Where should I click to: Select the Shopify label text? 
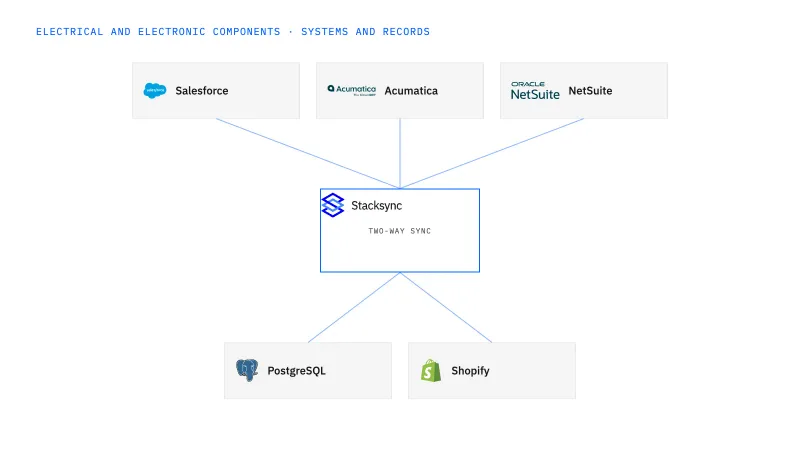[x=470, y=371]
